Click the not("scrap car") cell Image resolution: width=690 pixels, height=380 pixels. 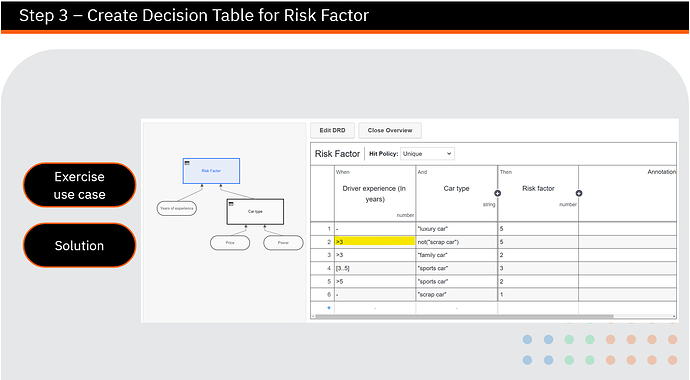(x=456, y=242)
